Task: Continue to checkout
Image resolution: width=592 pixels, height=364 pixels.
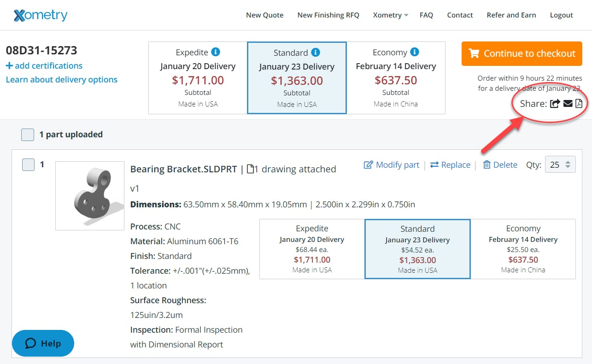Action: [x=522, y=53]
